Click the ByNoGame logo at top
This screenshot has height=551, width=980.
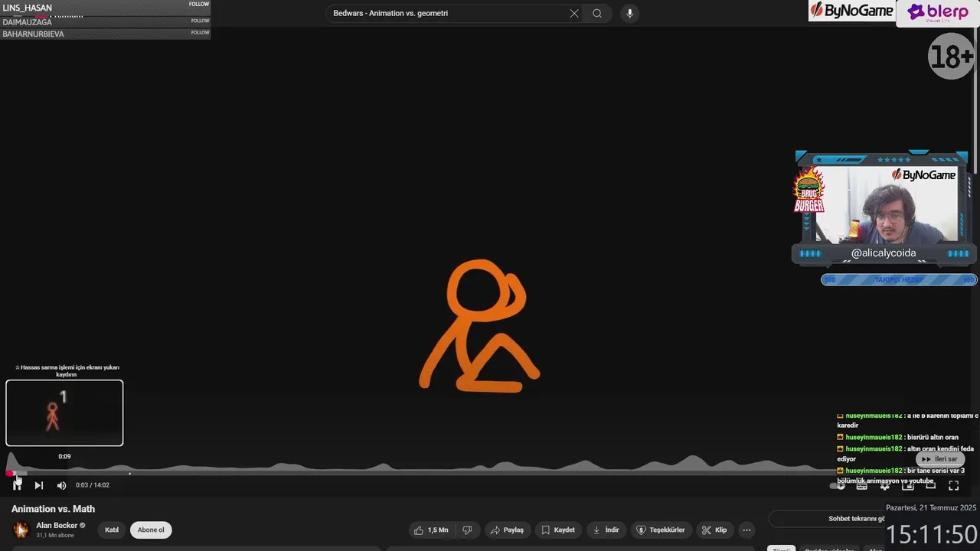(x=851, y=11)
